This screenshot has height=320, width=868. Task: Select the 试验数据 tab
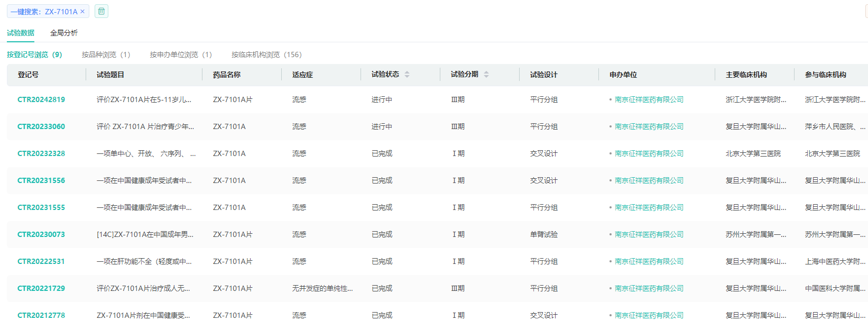[21, 33]
